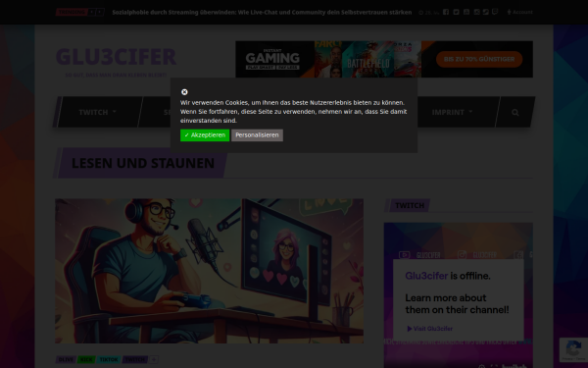Close the cookie notice with the X icon
The height and width of the screenshot is (368, 588).
(x=184, y=92)
